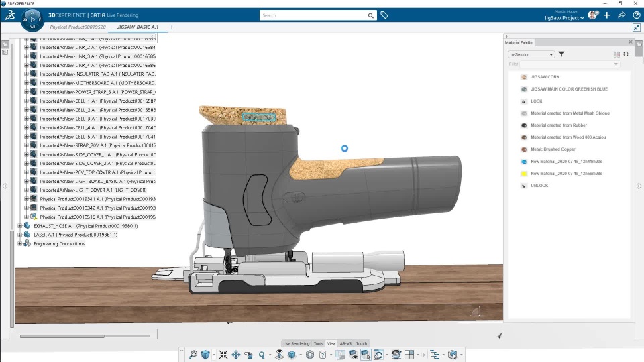The width and height of the screenshot is (644, 362).
Task: Click the four-pane layout grid icon
Action: click(409, 354)
